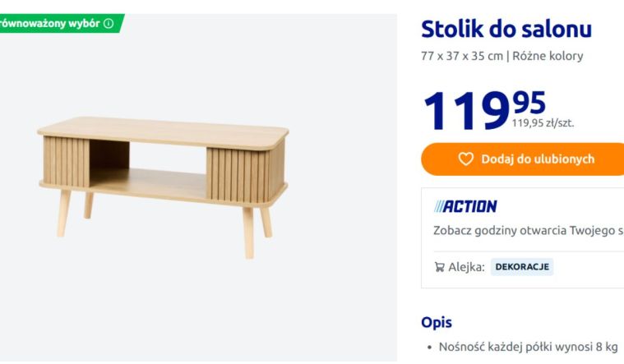
Task: Click the Opis section heading
Action: (x=436, y=323)
